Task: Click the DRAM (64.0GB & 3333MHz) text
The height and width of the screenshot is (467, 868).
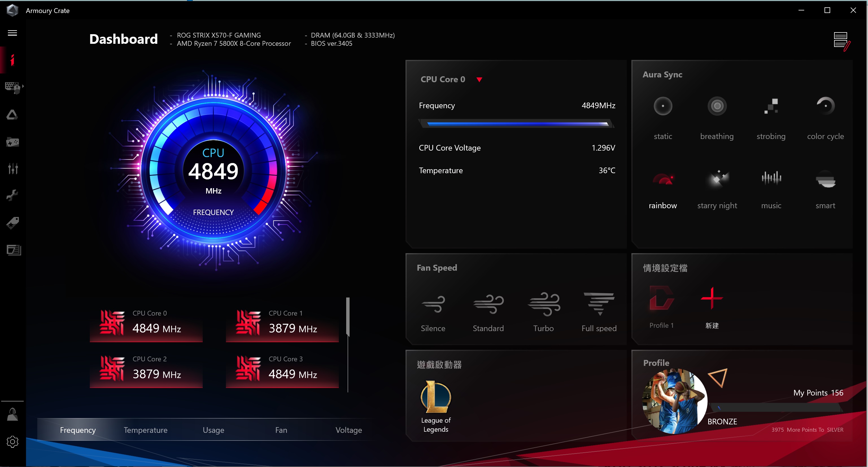Action: point(352,35)
